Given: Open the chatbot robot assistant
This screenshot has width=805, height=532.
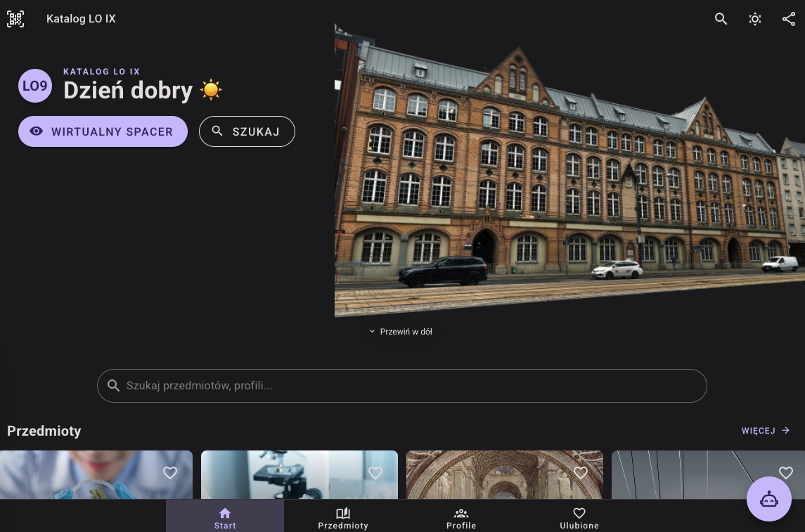Looking at the screenshot, I should coord(768,499).
